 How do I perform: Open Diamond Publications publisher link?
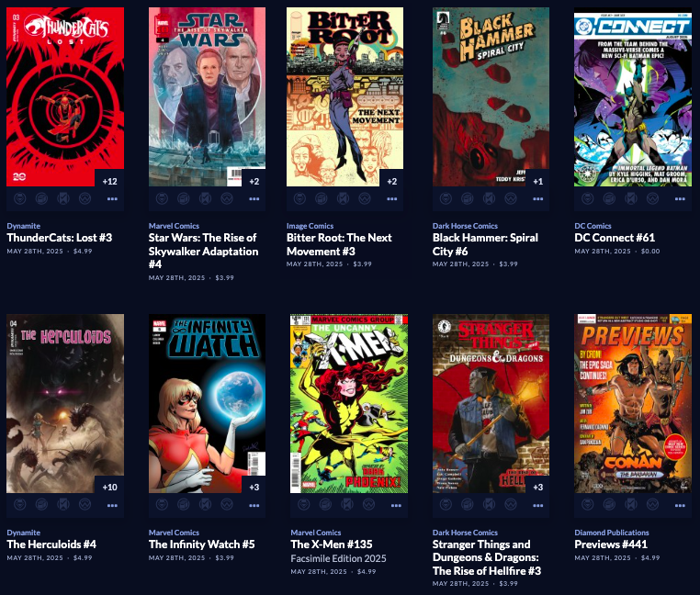click(x=612, y=533)
